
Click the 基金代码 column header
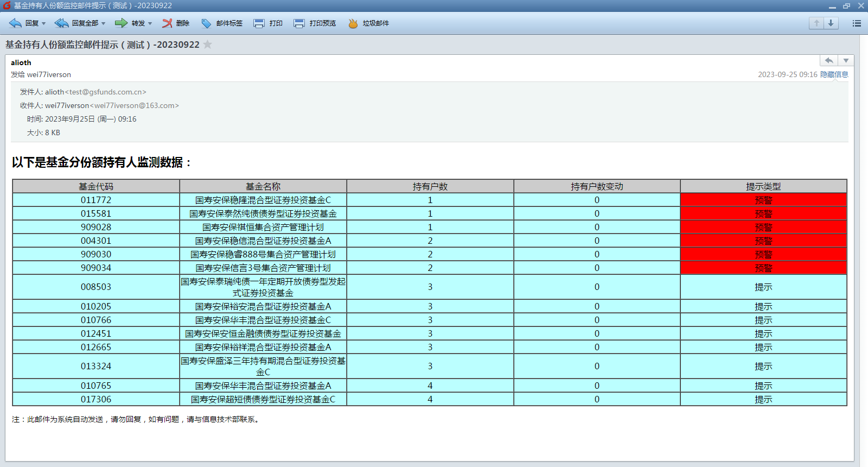click(x=96, y=186)
